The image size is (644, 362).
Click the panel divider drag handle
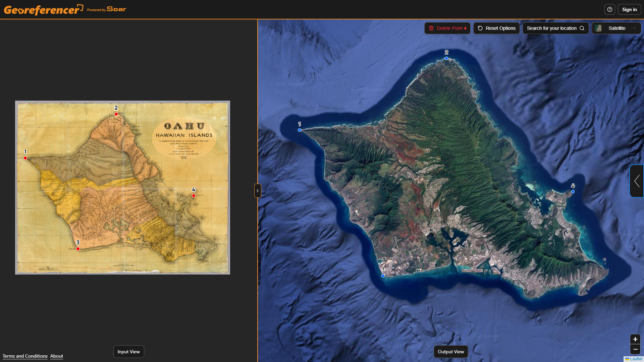(x=257, y=190)
